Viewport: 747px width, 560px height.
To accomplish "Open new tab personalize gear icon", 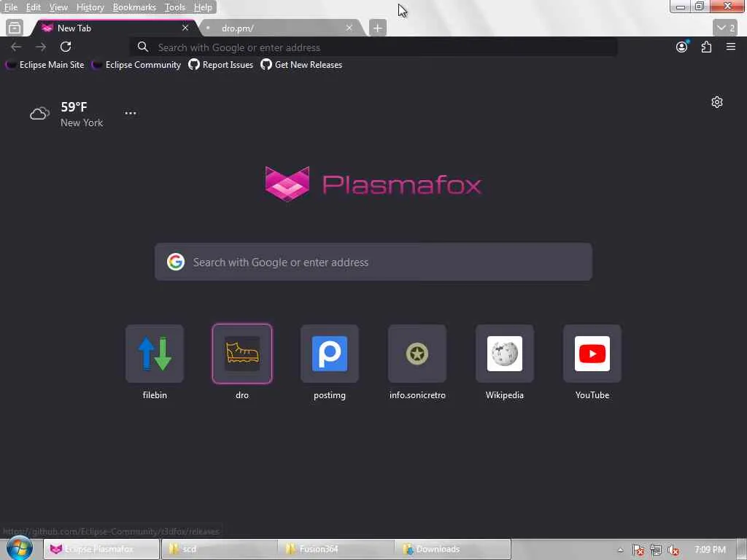I will [717, 102].
